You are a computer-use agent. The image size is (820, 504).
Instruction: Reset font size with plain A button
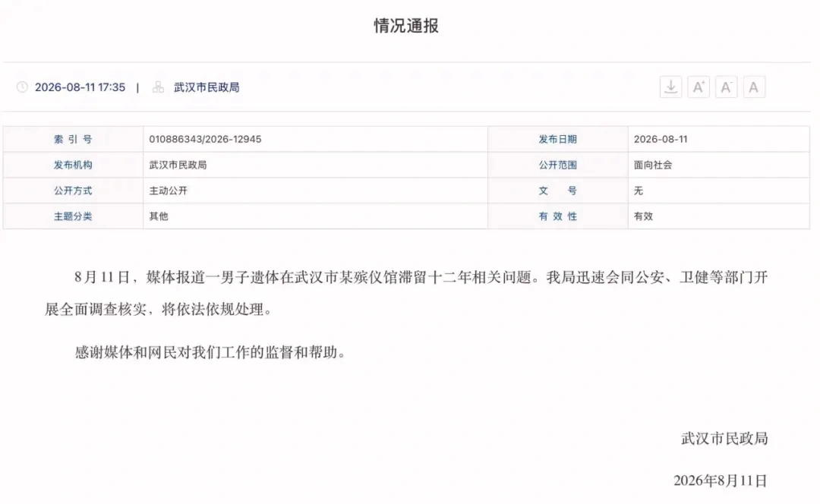coord(754,87)
